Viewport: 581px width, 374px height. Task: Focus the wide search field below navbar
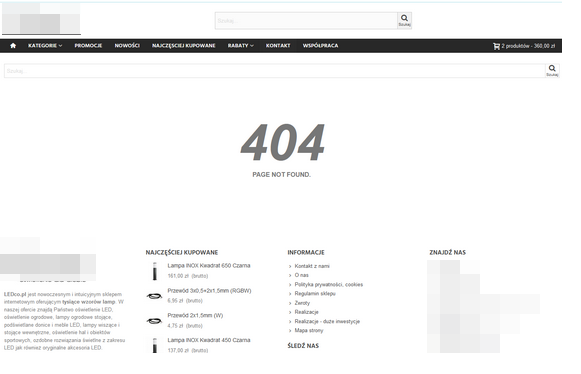click(x=275, y=70)
